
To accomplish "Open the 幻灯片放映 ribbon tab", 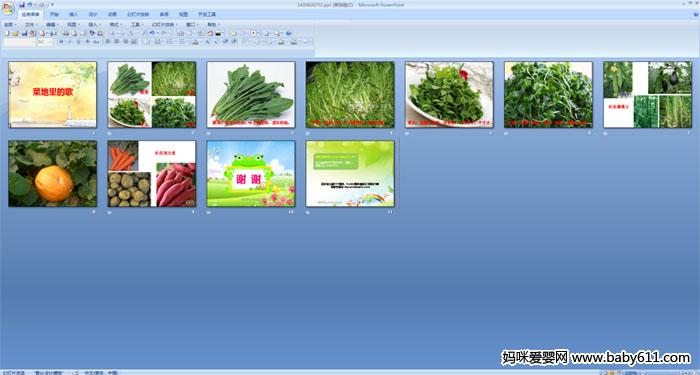I will pyautogui.click(x=138, y=14).
